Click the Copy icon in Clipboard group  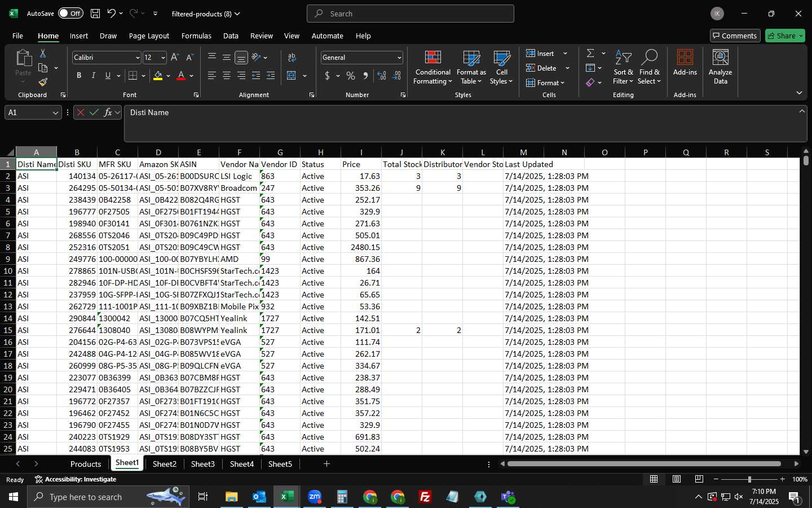(x=43, y=68)
